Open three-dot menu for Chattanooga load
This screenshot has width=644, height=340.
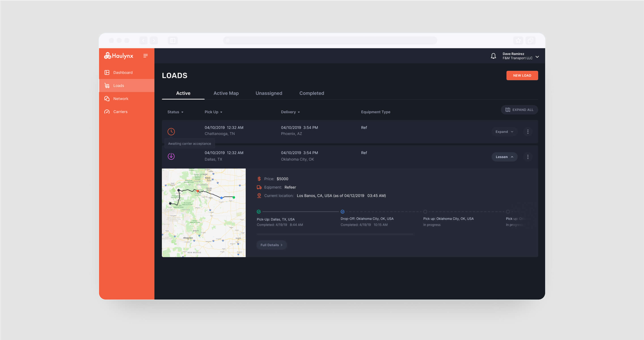(x=528, y=131)
